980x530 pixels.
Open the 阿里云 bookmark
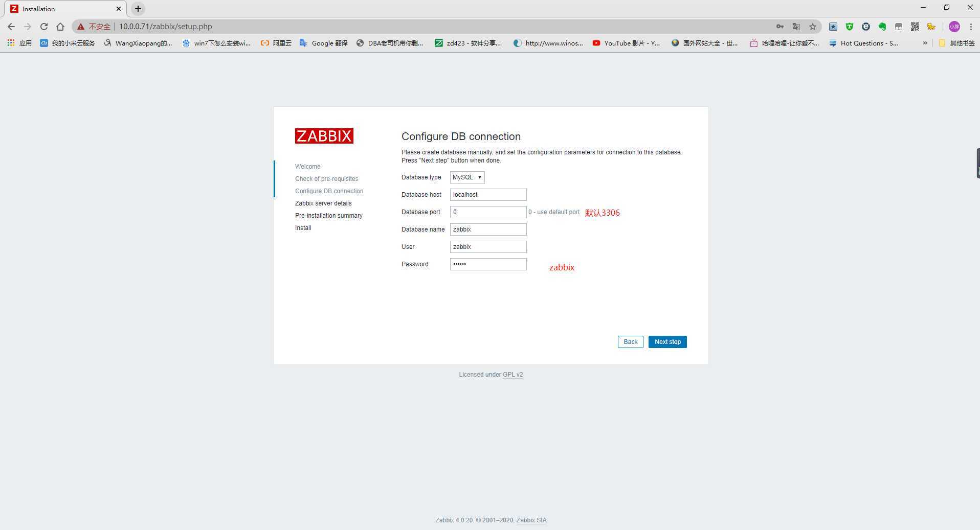coord(276,43)
